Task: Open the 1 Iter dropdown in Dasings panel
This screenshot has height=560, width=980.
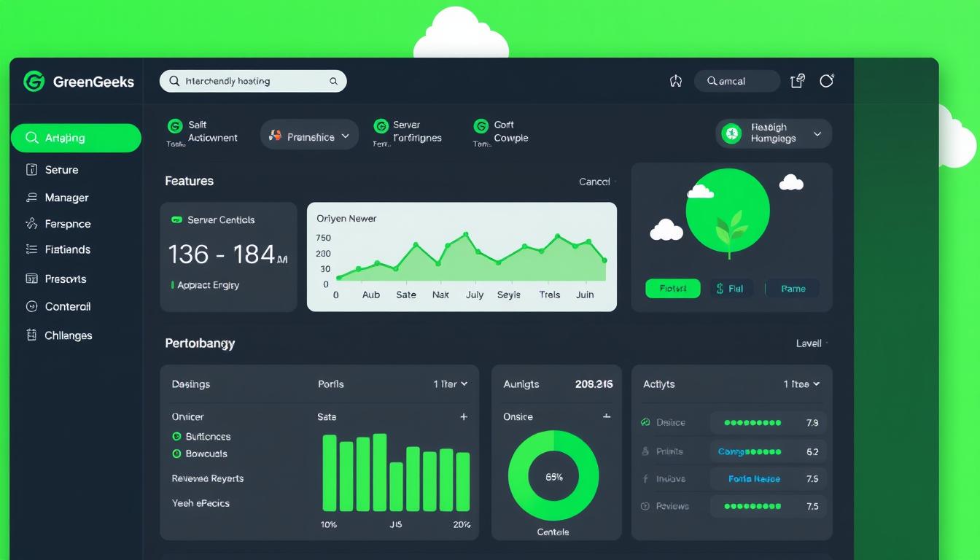Action: coord(451,384)
